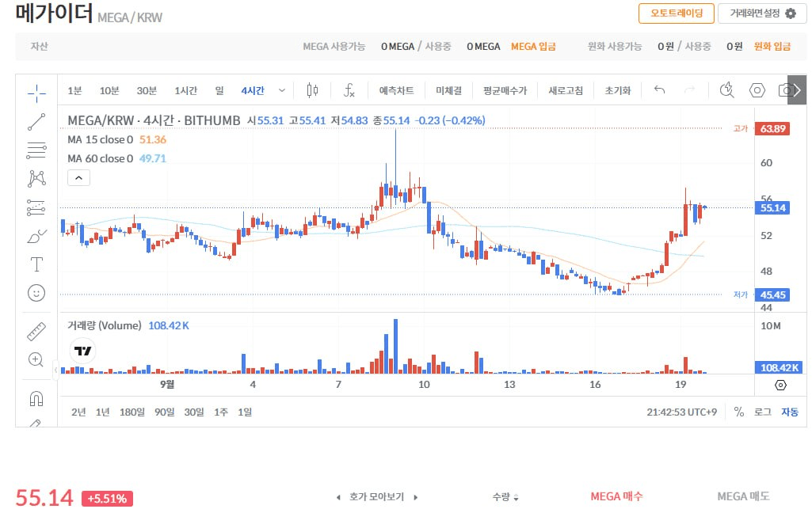Screen dimensions: 812x509
Task: Select the 10분 interval
Action: coord(109,90)
